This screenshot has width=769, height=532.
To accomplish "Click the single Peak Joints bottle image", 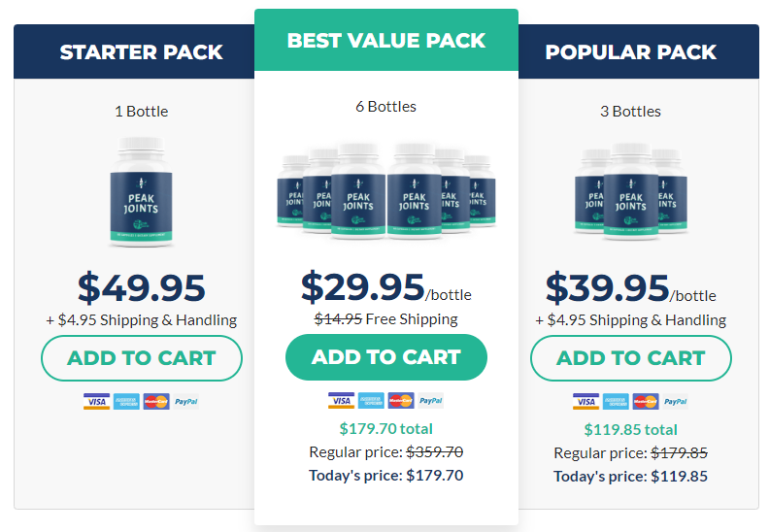I will (141, 191).
